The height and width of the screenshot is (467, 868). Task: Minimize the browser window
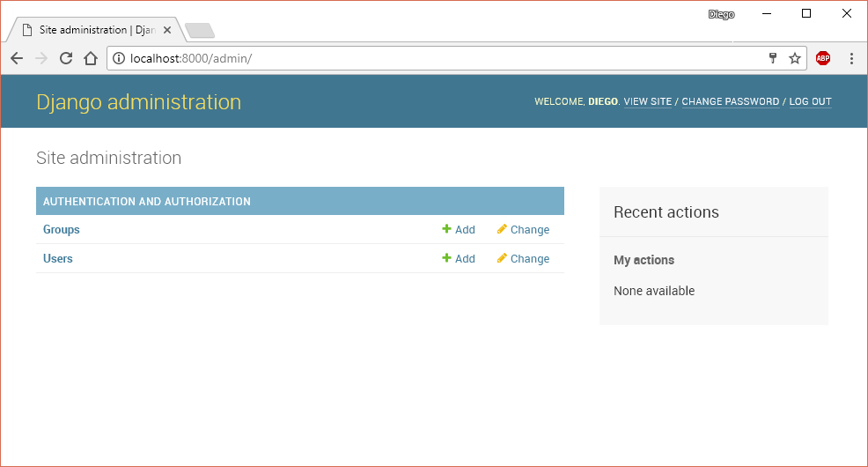click(767, 14)
